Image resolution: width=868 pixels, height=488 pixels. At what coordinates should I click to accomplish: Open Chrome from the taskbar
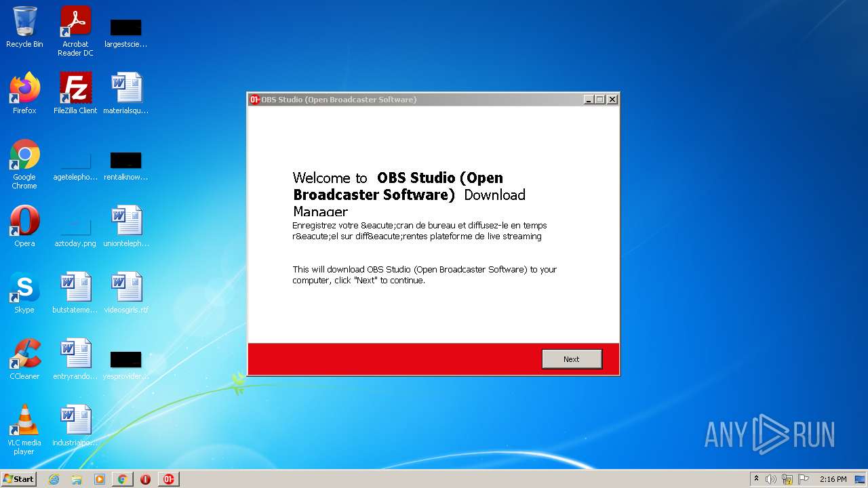pos(123,479)
